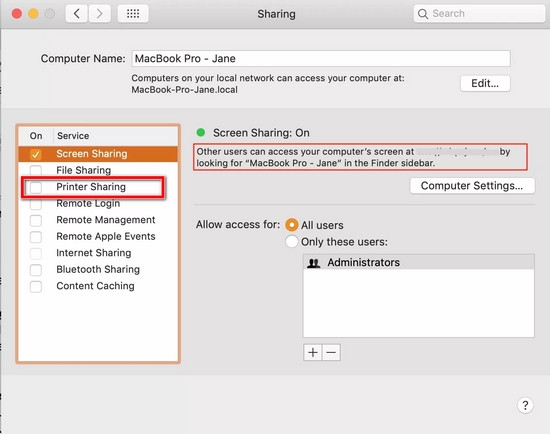Turn on the Remote Login checkbox

click(x=36, y=203)
